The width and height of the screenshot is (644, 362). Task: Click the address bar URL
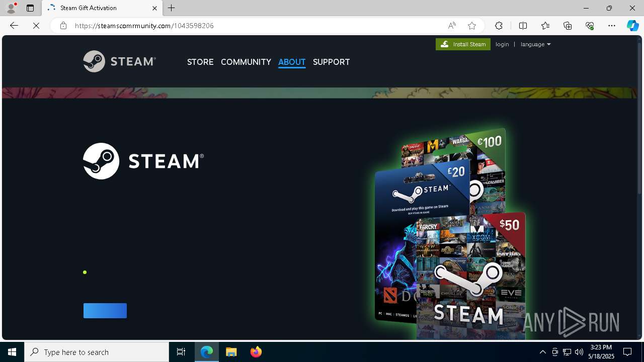(144, 26)
